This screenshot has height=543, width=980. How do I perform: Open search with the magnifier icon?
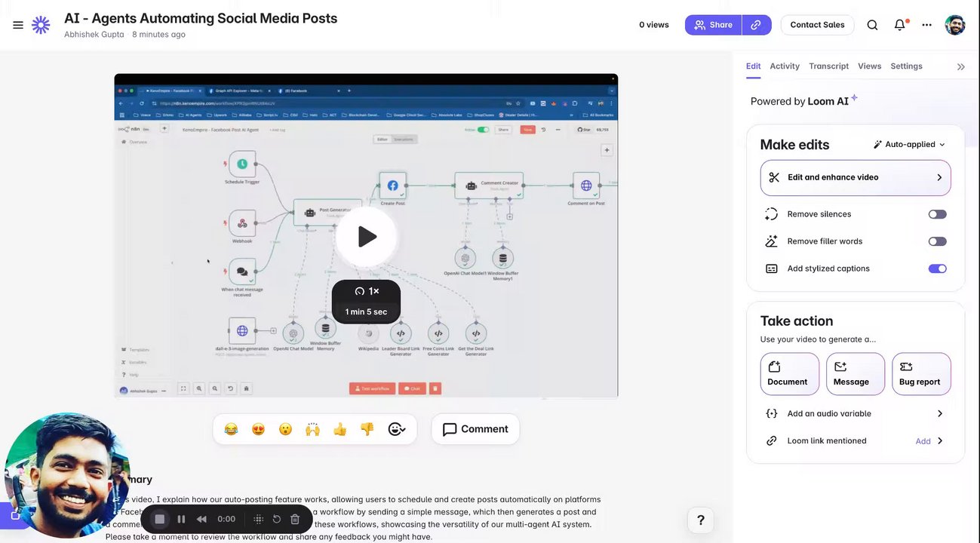pyautogui.click(x=872, y=25)
